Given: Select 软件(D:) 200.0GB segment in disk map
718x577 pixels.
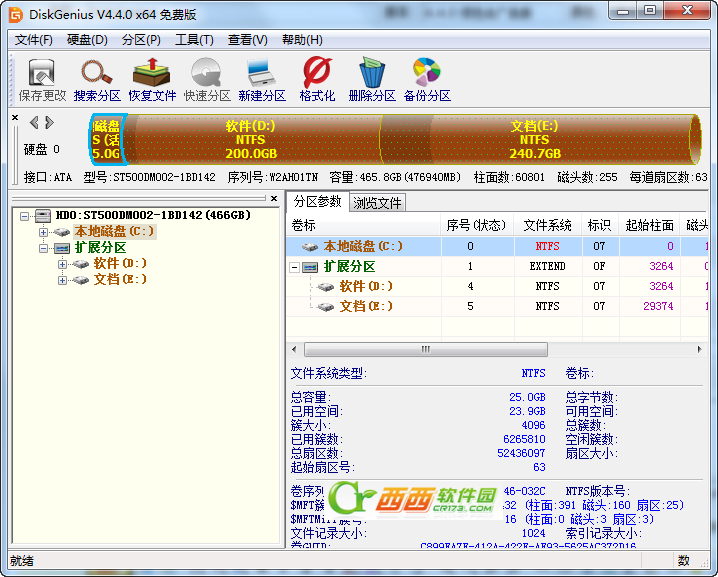Looking at the screenshot, I should pos(251,139).
